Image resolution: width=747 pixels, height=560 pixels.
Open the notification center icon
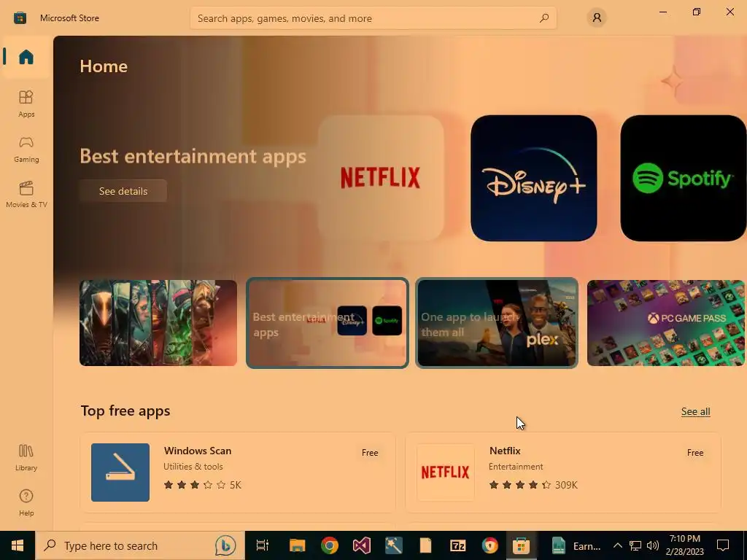point(723,545)
